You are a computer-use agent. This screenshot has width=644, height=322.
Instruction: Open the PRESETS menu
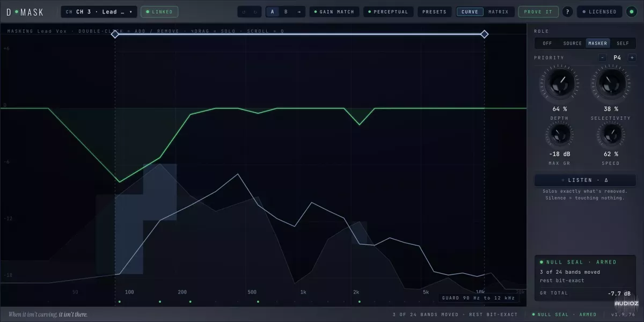coord(434,12)
